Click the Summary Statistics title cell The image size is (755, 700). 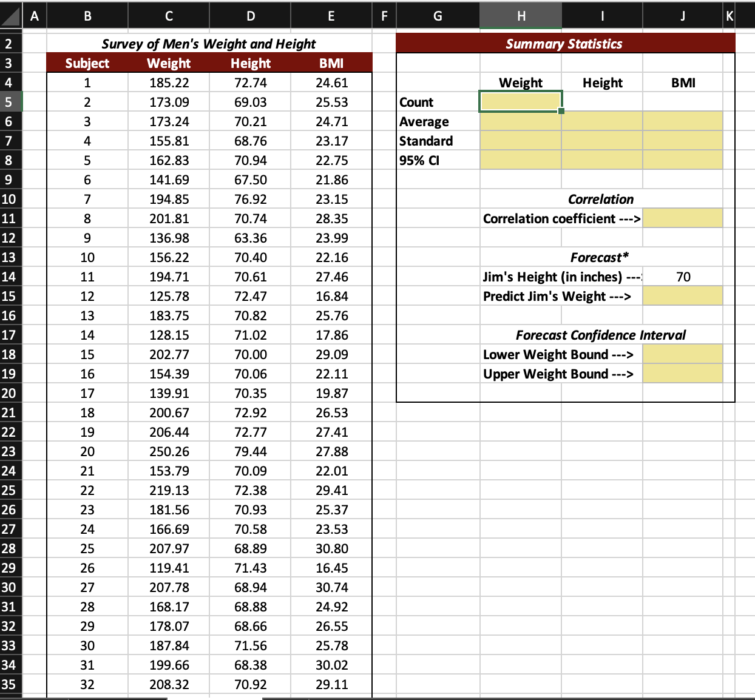pos(564,43)
